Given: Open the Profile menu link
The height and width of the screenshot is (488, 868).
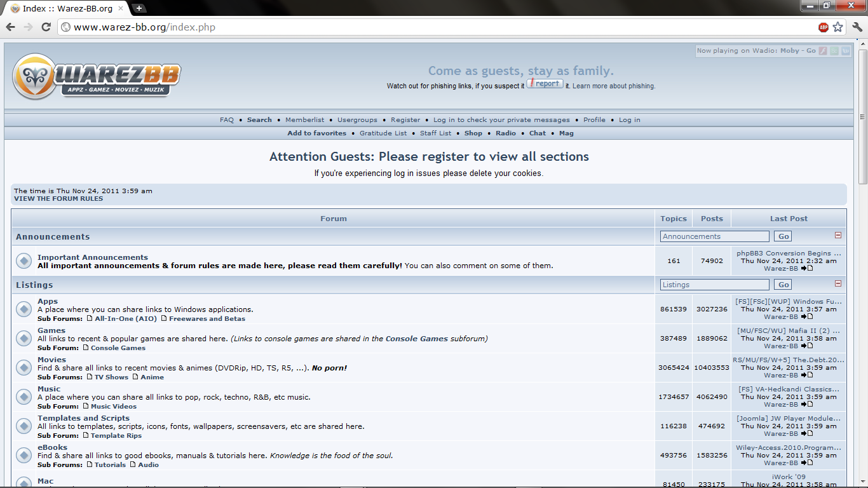Looking at the screenshot, I should pos(594,120).
